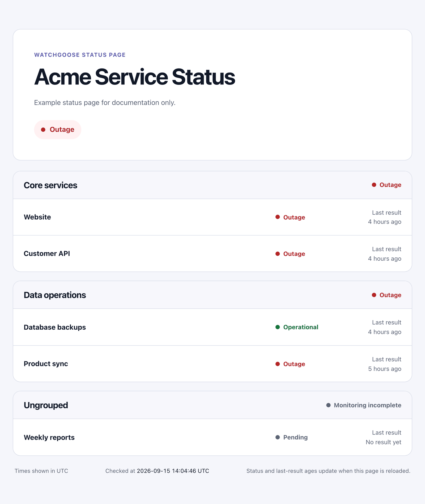
Task: Click '4 hours ago' in the Website row
Action: click(x=385, y=222)
